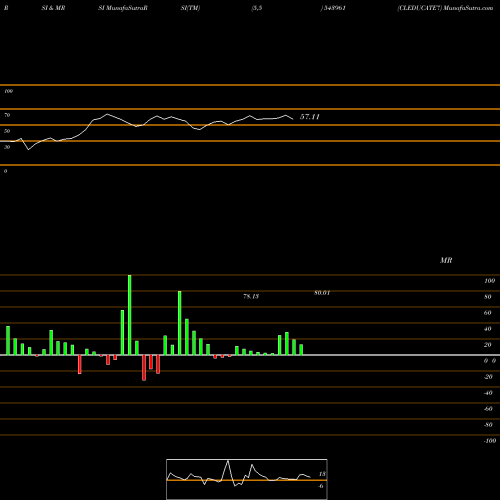This screenshot has height=500, width=500.
Task: Click the '-80' label on the MR axis
Action: point(488,425)
